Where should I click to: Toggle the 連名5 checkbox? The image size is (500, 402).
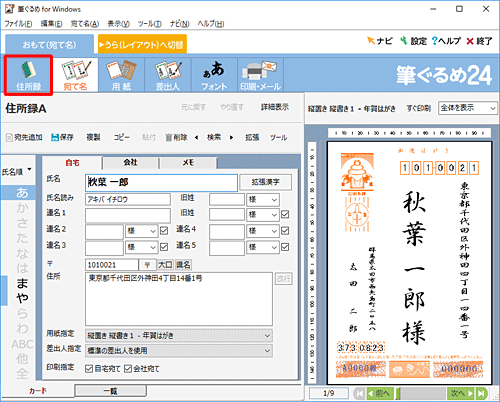pos(285,247)
